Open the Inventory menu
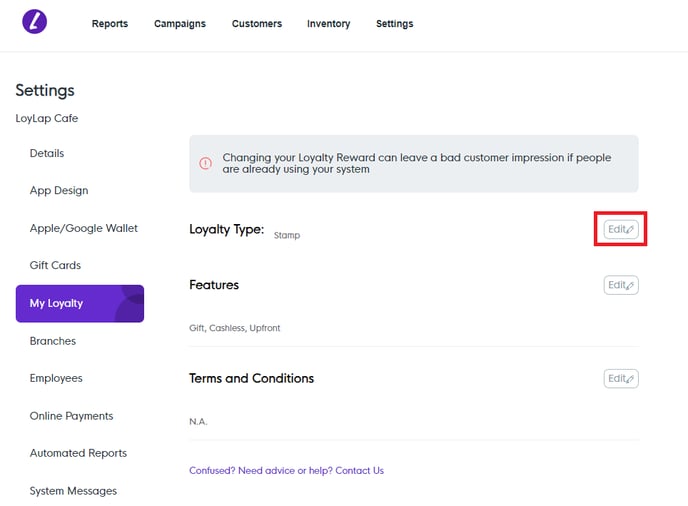Viewport: 688px width, 506px height. 328,24
